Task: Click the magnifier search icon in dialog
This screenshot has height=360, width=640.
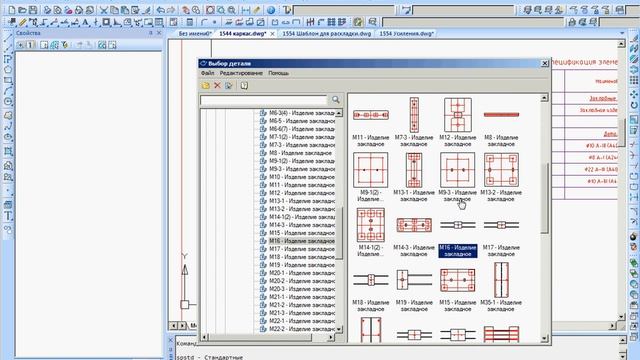Action: click(336, 100)
